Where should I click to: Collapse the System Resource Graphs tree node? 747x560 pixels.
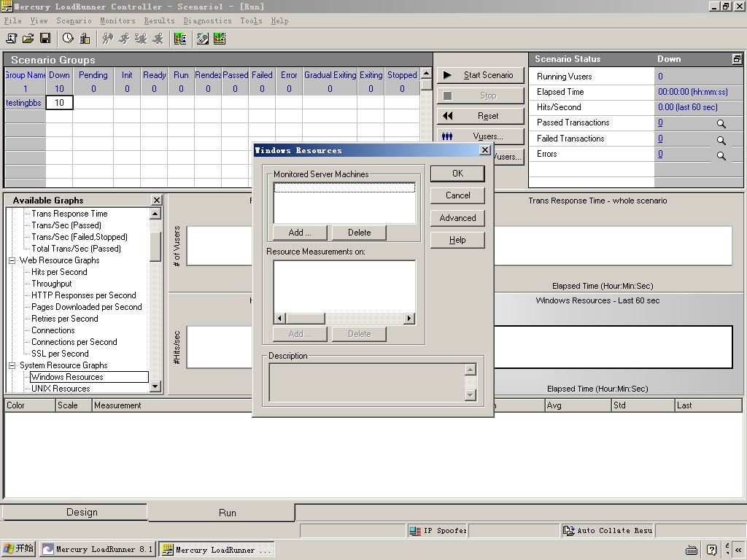coord(12,365)
